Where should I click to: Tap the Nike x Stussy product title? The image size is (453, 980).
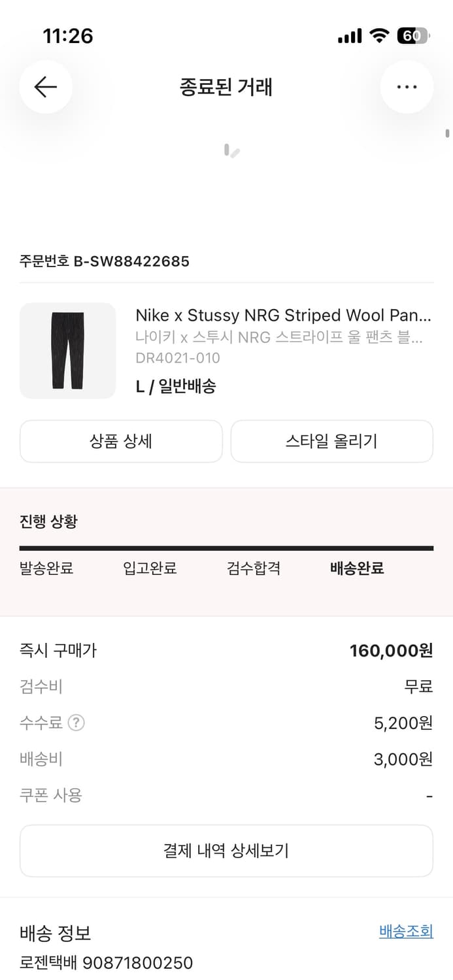pos(284,316)
